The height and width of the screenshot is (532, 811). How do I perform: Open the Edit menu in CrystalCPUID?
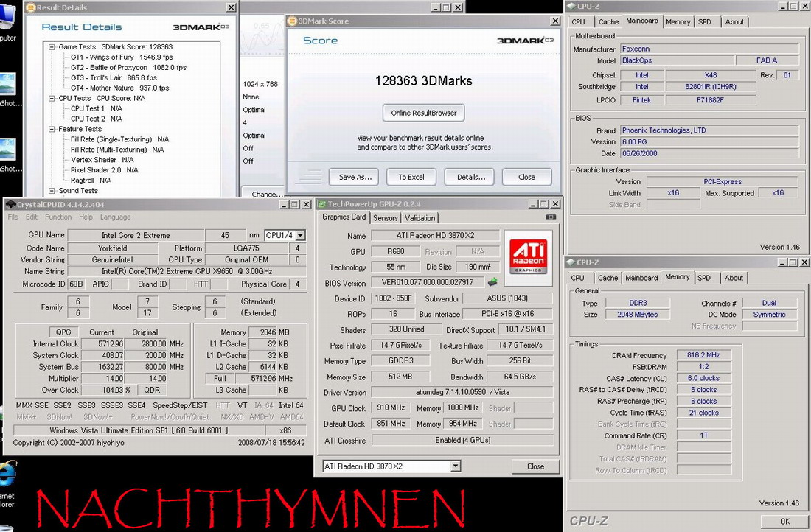pos(32,217)
